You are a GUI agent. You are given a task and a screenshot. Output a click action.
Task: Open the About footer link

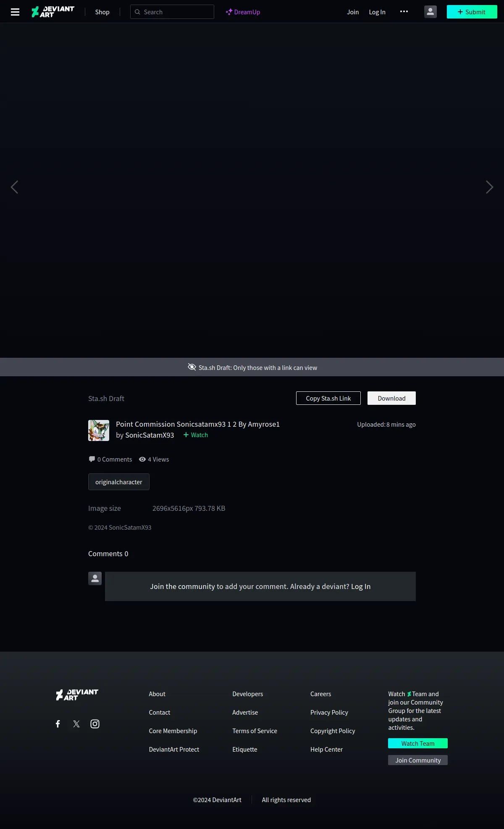pos(157,694)
